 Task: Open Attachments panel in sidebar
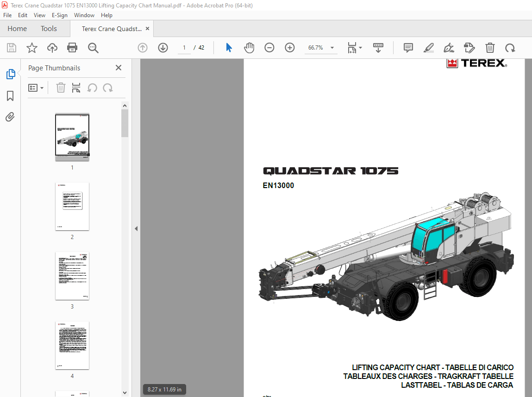click(x=10, y=117)
